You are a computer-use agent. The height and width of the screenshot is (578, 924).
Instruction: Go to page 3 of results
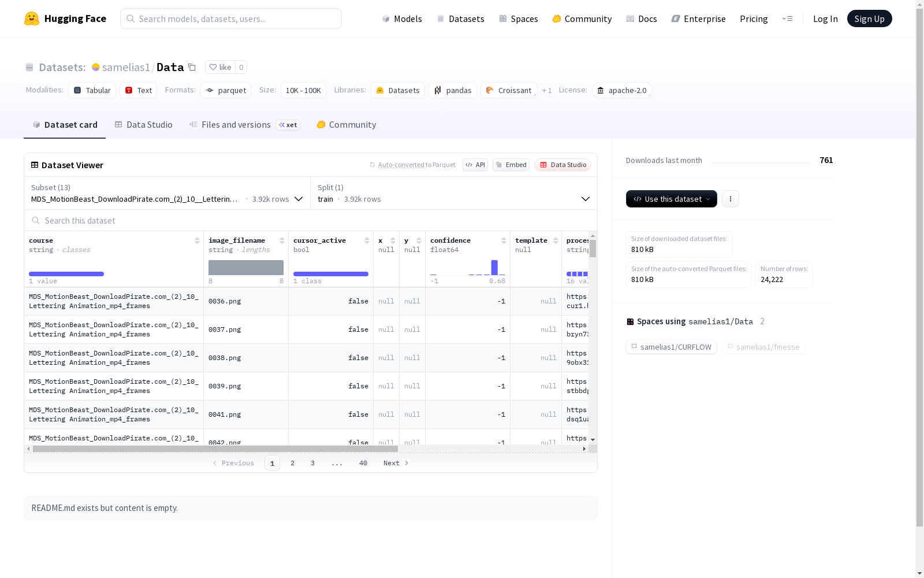(313, 463)
